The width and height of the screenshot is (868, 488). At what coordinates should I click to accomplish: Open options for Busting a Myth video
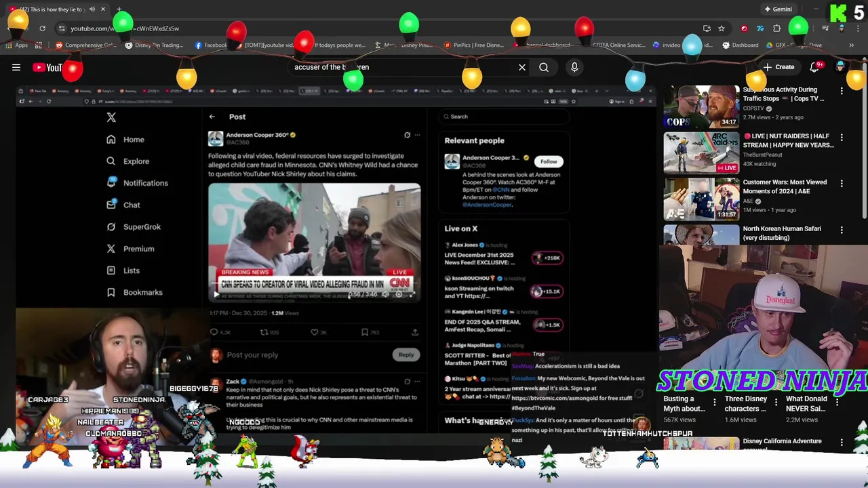click(714, 402)
